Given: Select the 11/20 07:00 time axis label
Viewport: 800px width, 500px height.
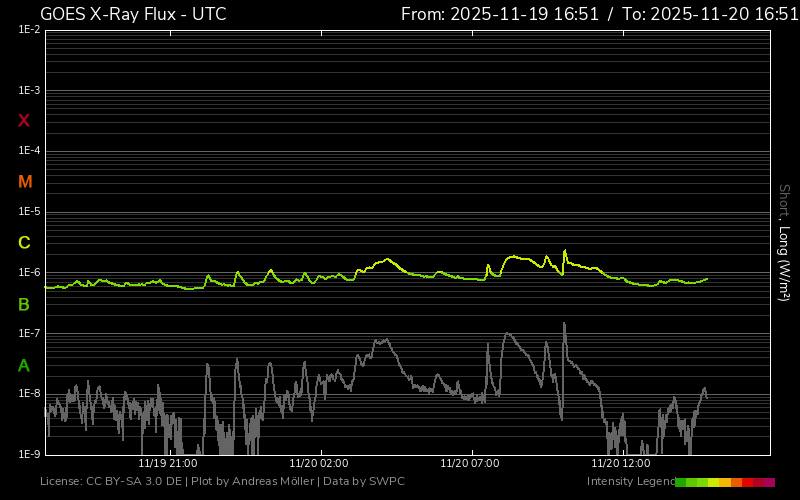Looking at the screenshot, I should coord(469,463).
